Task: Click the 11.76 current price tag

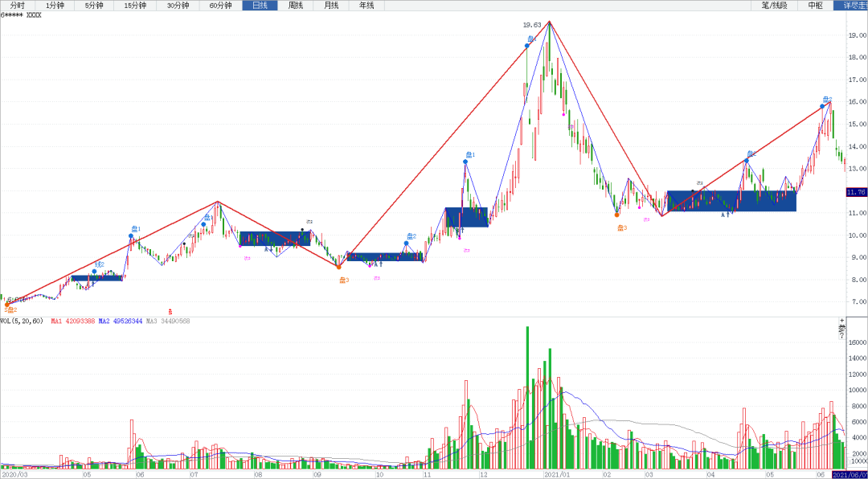Action: pos(856,192)
